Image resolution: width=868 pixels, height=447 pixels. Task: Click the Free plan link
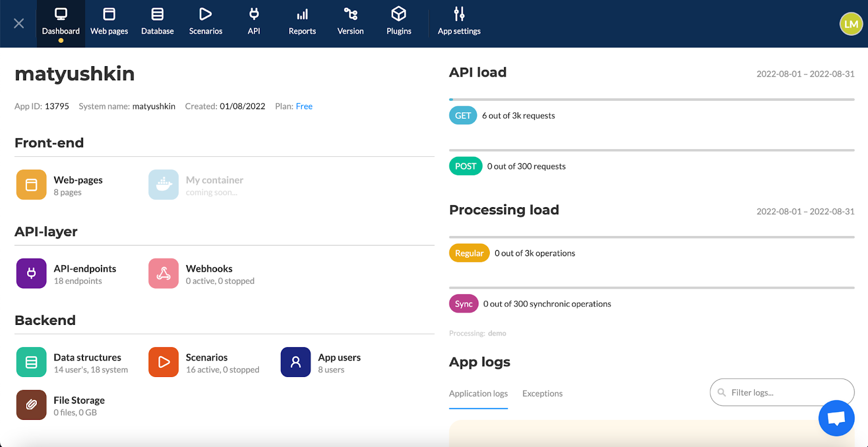pyautogui.click(x=304, y=106)
